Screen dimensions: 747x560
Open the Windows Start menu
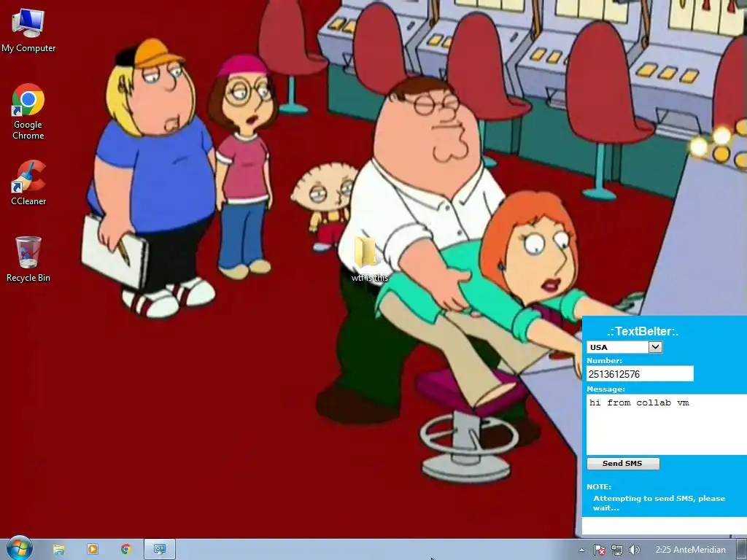click(19, 548)
